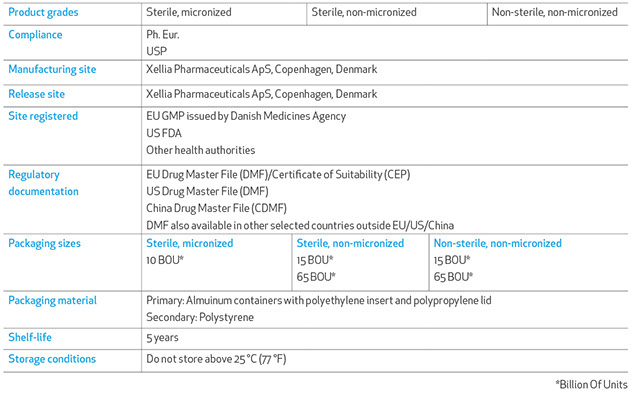
Task: Click the Product grades row label
Action: pos(45,13)
